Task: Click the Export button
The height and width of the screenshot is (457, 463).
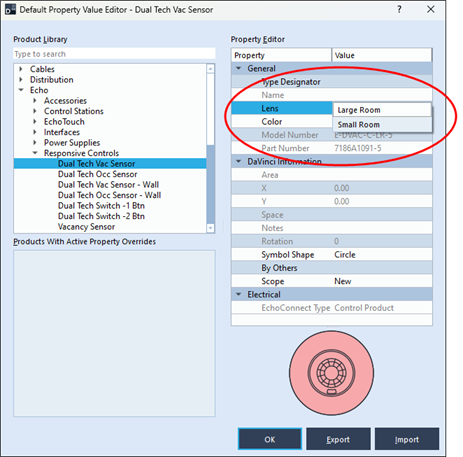Action: [338, 439]
